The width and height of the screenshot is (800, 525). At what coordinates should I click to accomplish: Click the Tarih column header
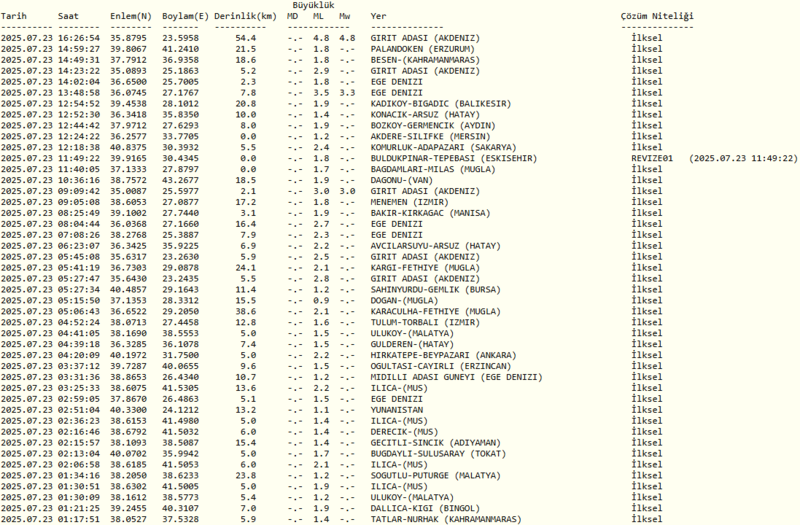16,17
